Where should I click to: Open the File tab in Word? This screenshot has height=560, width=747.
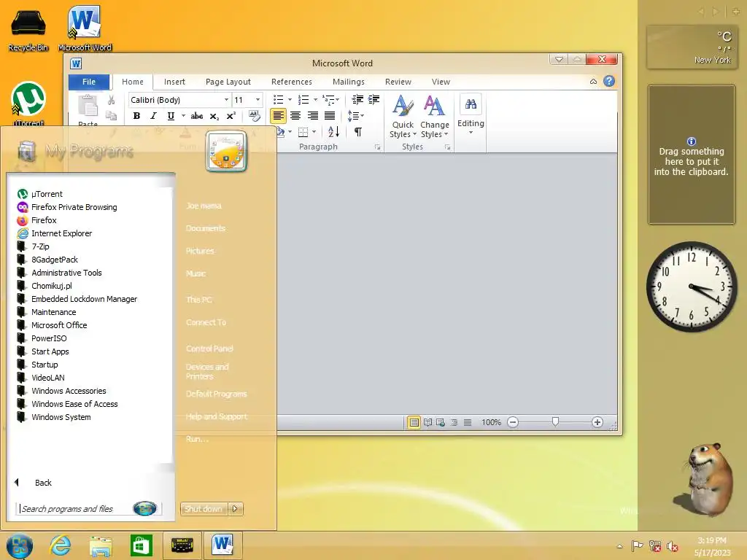click(89, 82)
